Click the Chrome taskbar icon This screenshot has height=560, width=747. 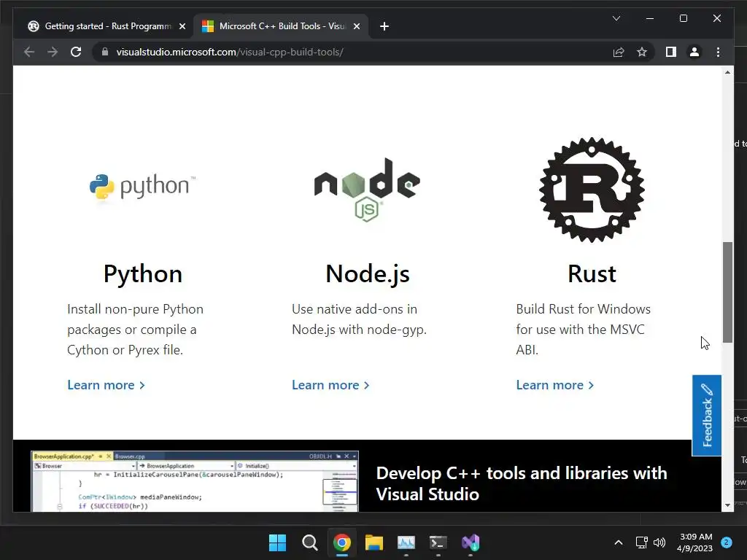[x=342, y=542]
